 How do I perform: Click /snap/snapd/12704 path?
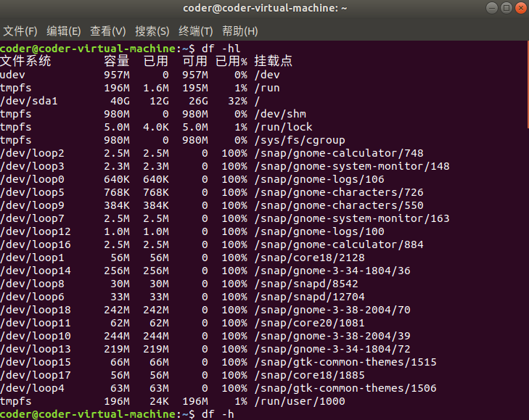(310, 297)
